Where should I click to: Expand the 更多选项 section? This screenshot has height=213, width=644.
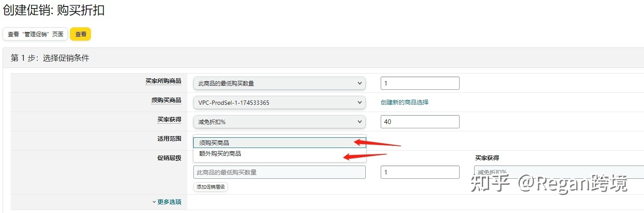(x=167, y=202)
